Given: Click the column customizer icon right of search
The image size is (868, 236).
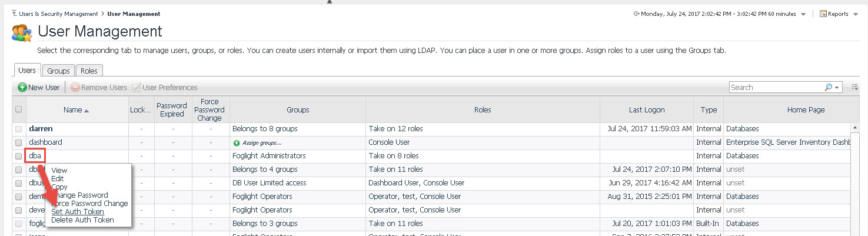Looking at the screenshot, I should click(855, 87).
